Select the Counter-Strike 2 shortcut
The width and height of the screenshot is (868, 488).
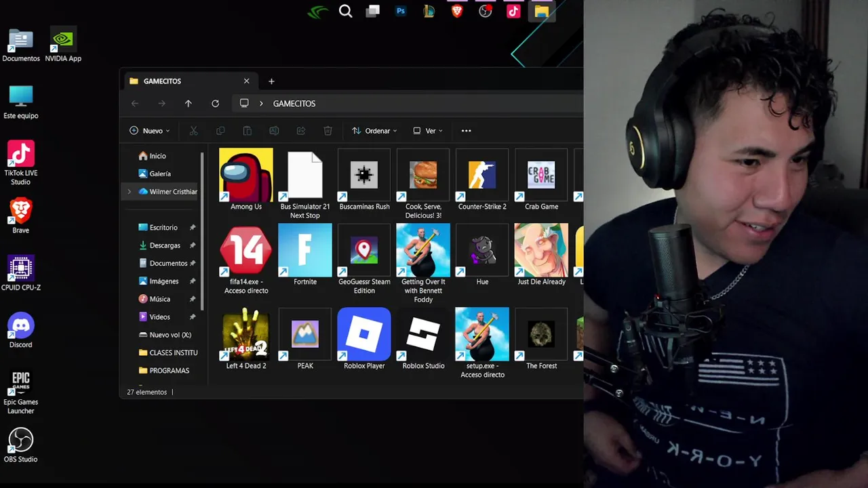[482, 180]
